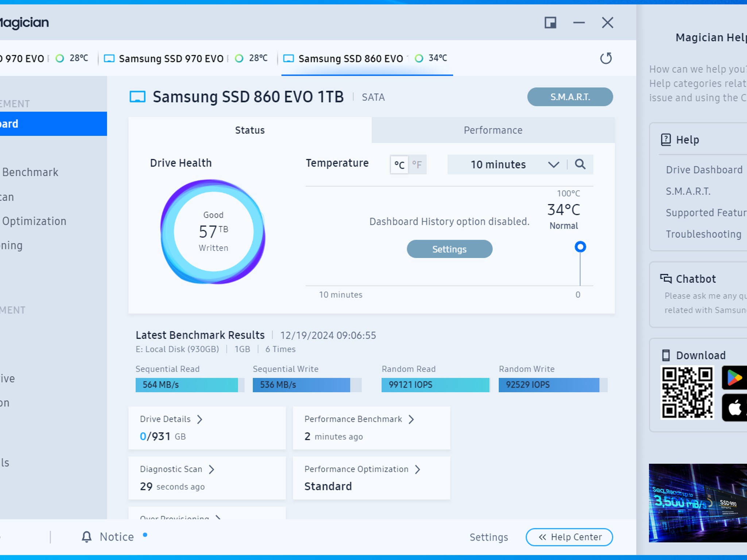747x560 pixels.
Task: Expand Drive Details chevron
Action: click(200, 419)
